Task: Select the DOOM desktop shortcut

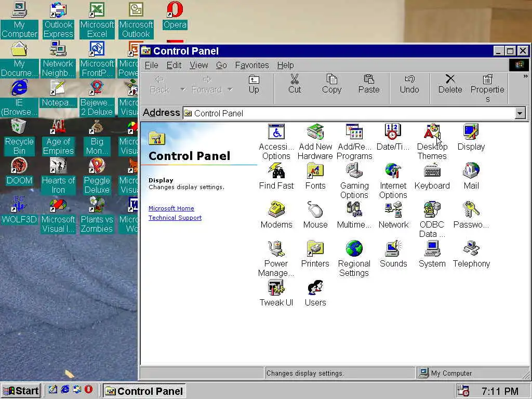Action: click(x=19, y=171)
